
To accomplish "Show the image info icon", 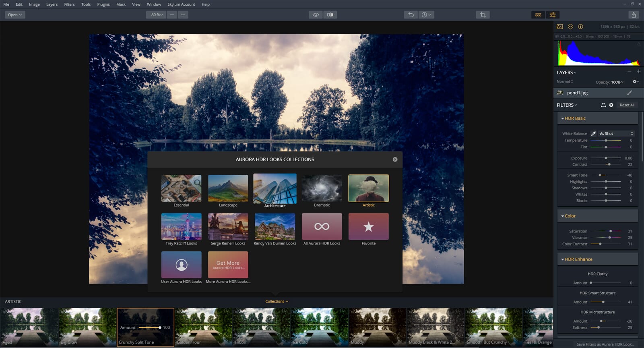I will (580, 27).
